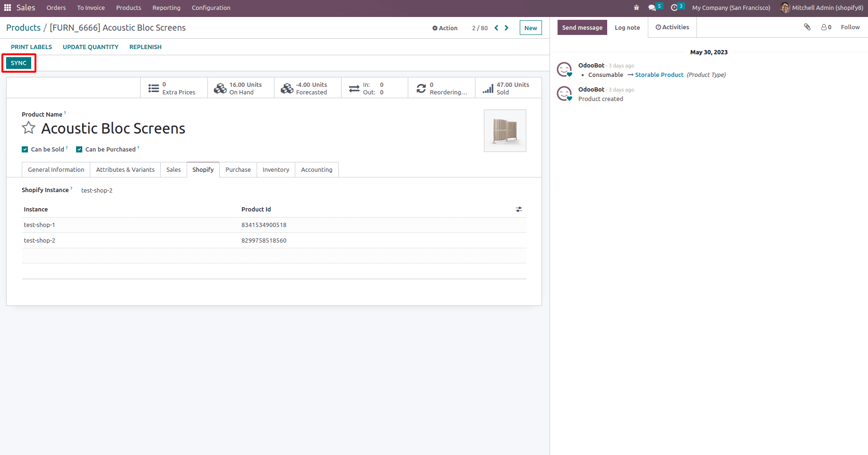The height and width of the screenshot is (455, 868).
Task: Sort by Product Id column header
Action: point(256,210)
